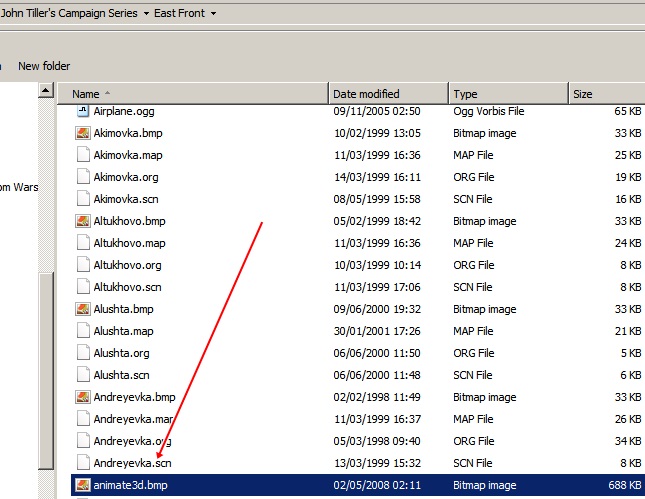Click the Akimovka.scn file icon

pyautogui.click(x=83, y=199)
